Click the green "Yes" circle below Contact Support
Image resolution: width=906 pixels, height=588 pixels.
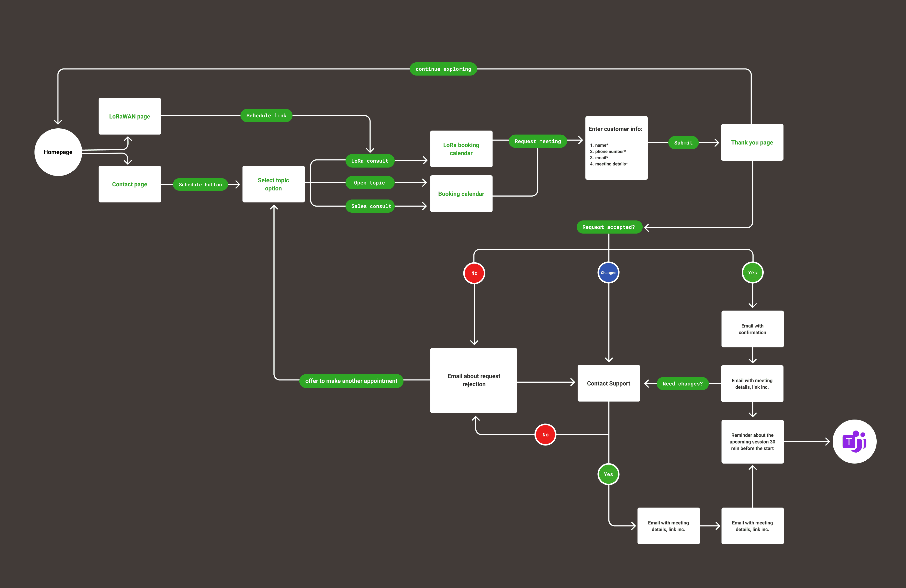pyautogui.click(x=608, y=474)
